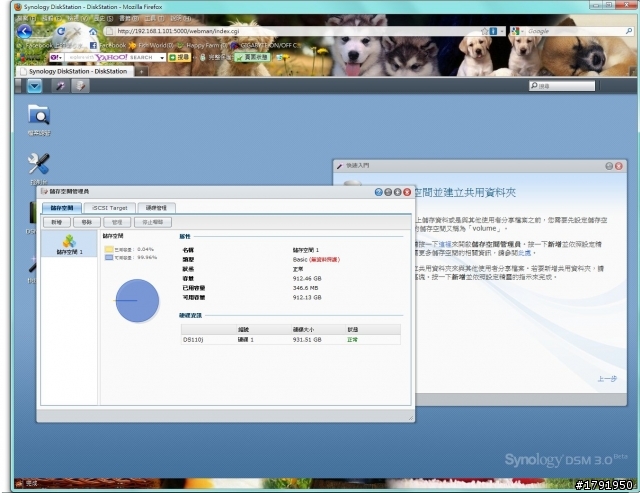The width and height of the screenshot is (640, 493).
Task: Click the green 買票 Yahoo toolbar button
Action: tap(252, 58)
